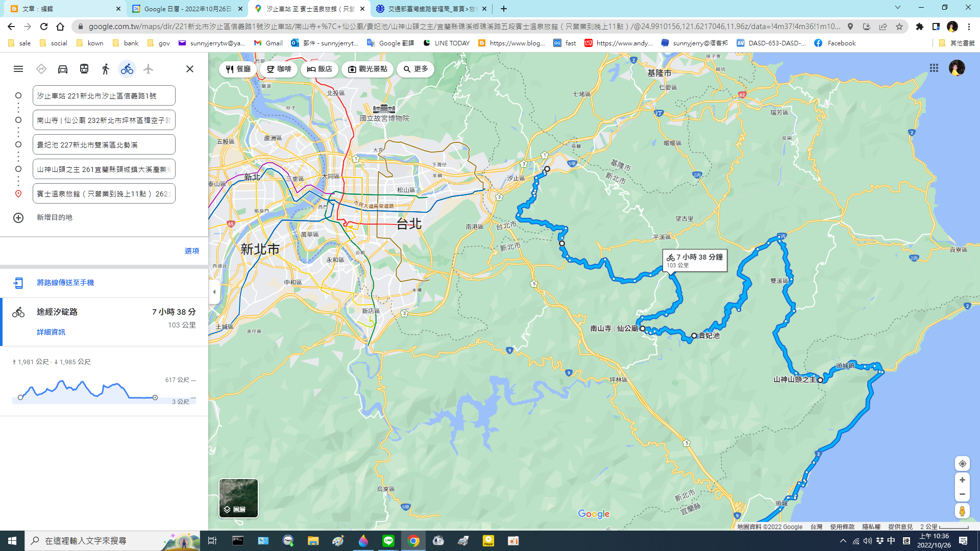This screenshot has width=980, height=551.
Task: Select the walking travel mode
Action: [106, 69]
